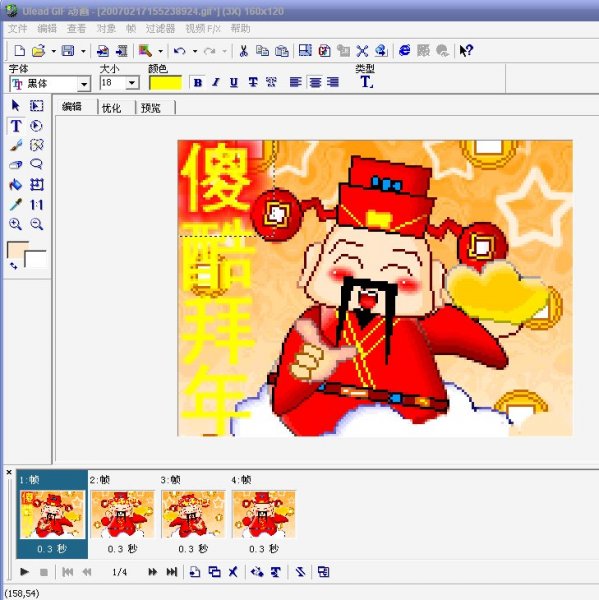Screen dimensions: 599x600
Task: Click the yellow text color swatch
Action: 165,83
